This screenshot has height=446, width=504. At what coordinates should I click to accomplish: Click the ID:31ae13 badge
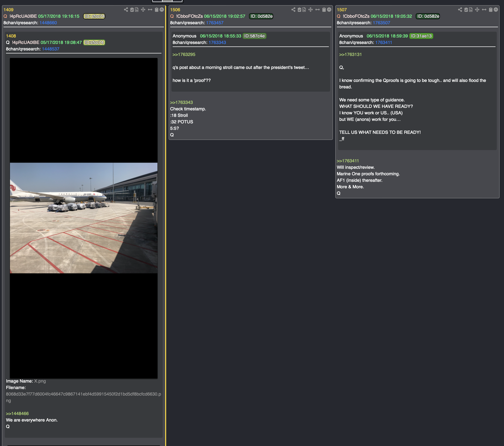[x=421, y=36]
